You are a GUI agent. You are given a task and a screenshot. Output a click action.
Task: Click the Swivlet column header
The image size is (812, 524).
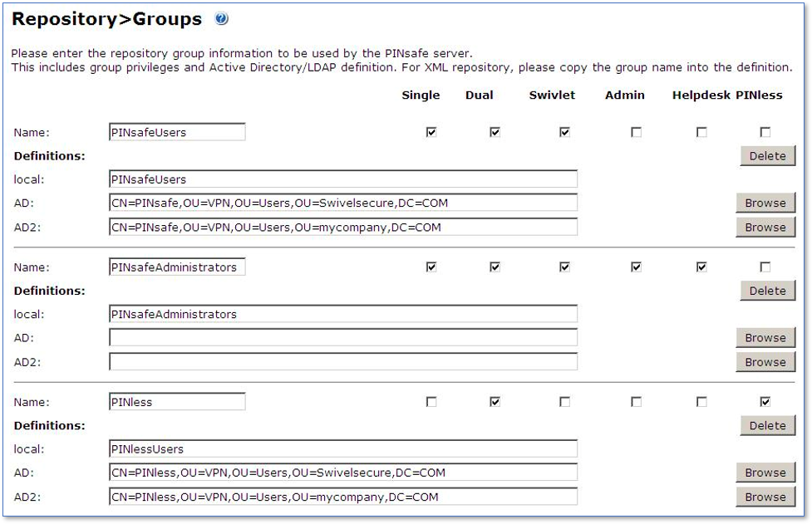pos(552,95)
